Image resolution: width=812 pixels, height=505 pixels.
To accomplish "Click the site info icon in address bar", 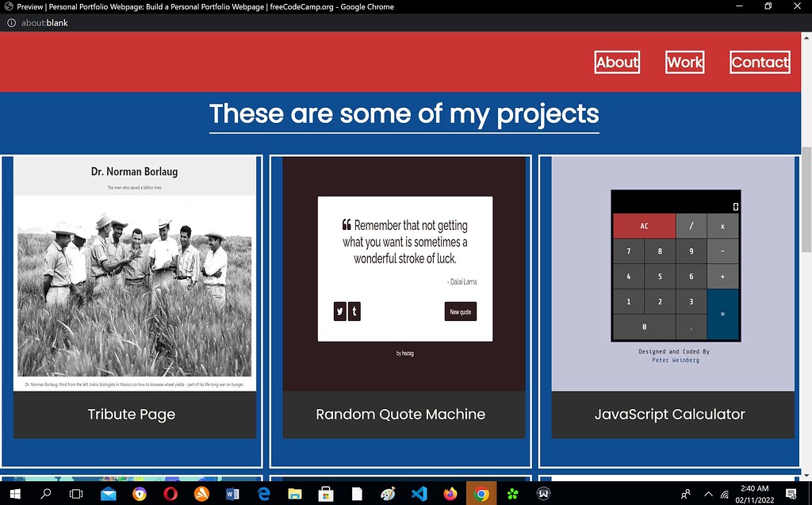I will [10, 23].
